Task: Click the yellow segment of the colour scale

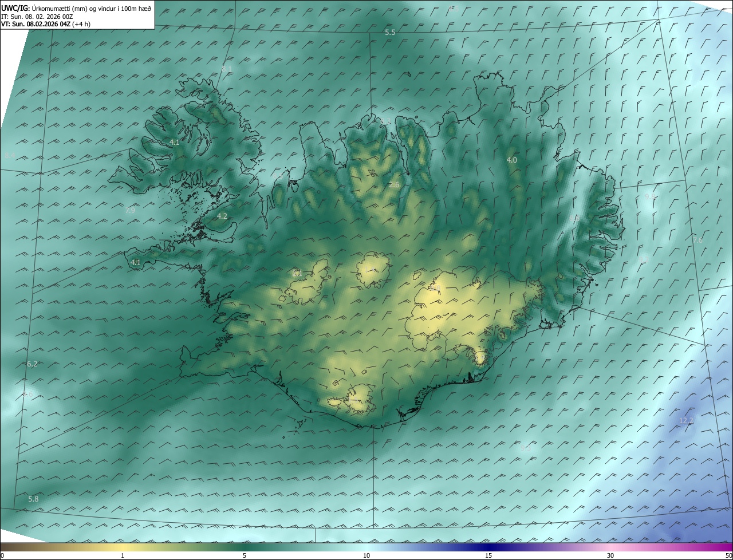Action: point(123,547)
